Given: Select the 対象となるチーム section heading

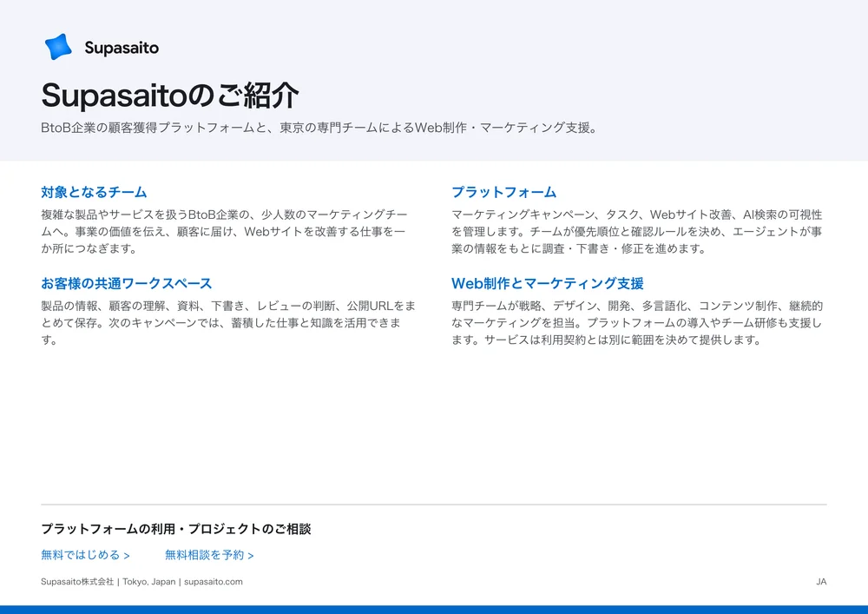Looking at the screenshot, I should 94,192.
